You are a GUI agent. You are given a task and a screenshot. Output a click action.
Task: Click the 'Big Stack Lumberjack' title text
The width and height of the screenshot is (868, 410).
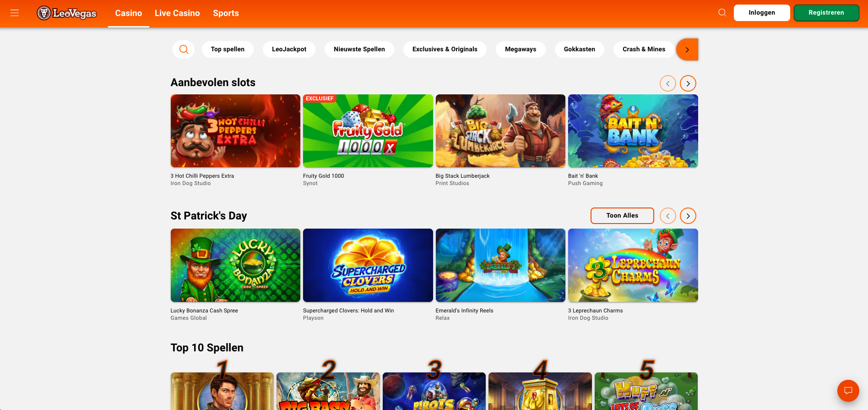coord(463,176)
